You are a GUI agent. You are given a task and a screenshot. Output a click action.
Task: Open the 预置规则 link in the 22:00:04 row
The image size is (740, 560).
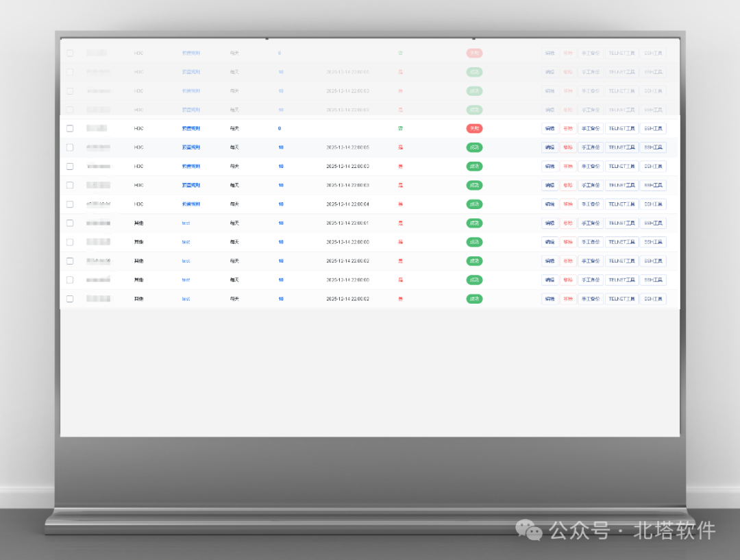pos(191,204)
